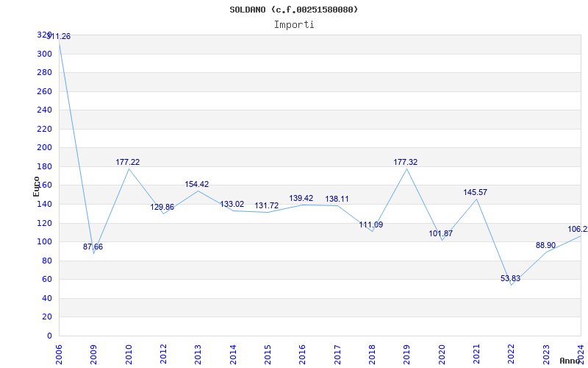588x368 pixels.
Task: Click the y-axis value 300
Action: pyautogui.click(x=44, y=54)
